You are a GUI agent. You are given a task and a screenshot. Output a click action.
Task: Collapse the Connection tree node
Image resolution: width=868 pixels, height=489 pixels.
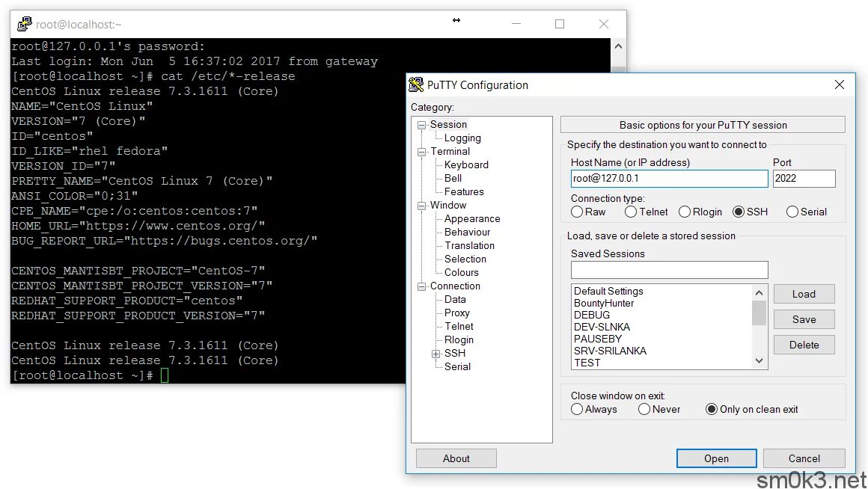(422, 286)
